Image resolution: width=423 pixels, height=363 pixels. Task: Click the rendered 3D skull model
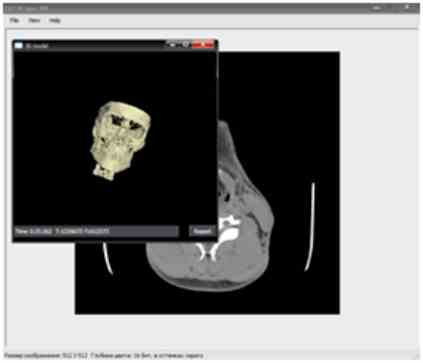[x=119, y=140]
